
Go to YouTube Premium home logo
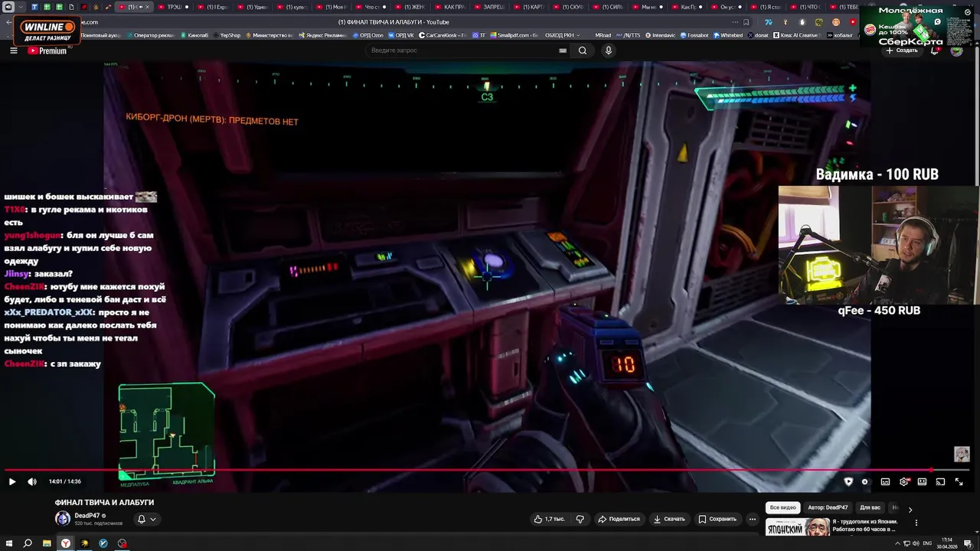click(x=47, y=51)
